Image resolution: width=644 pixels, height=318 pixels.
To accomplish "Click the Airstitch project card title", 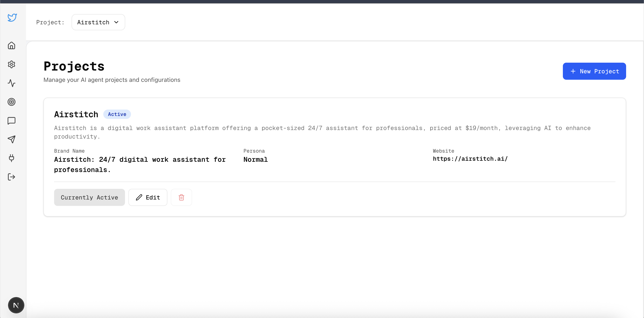I will [76, 114].
